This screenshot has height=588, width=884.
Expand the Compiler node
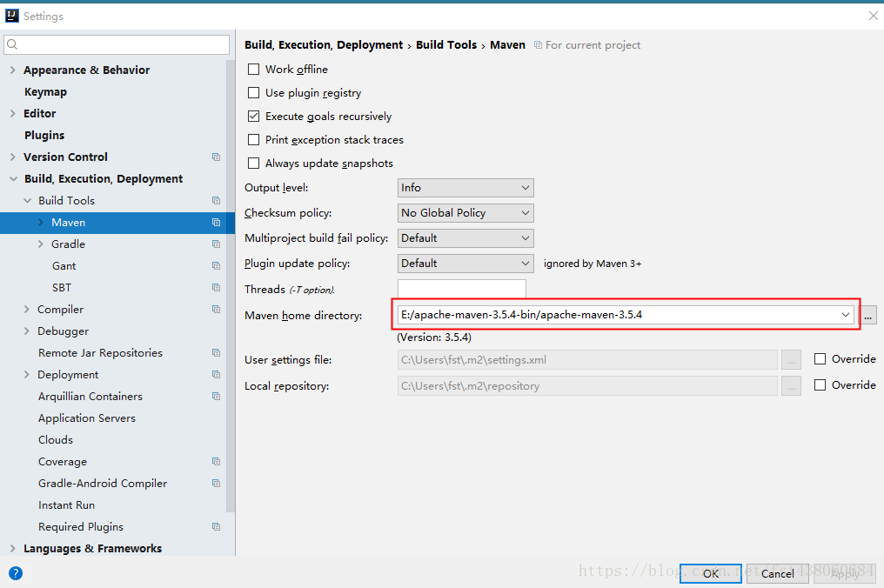coord(26,310)
